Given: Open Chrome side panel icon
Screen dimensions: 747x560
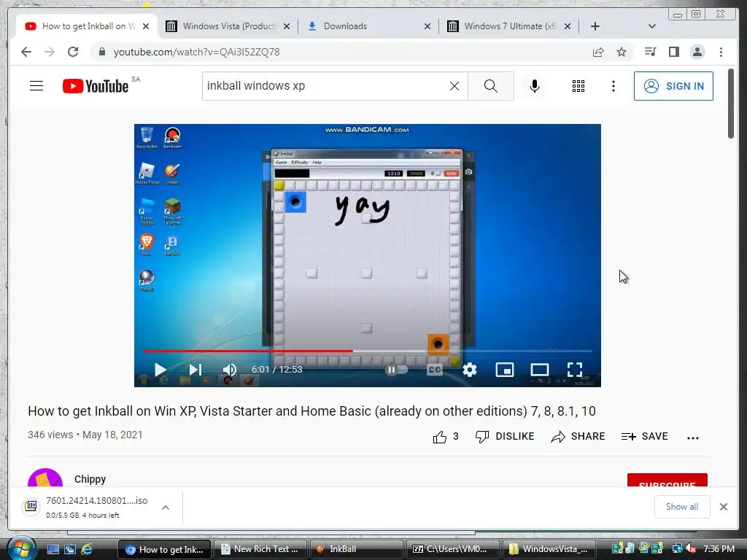Looking at the screenshot, I should pos(673,52).
